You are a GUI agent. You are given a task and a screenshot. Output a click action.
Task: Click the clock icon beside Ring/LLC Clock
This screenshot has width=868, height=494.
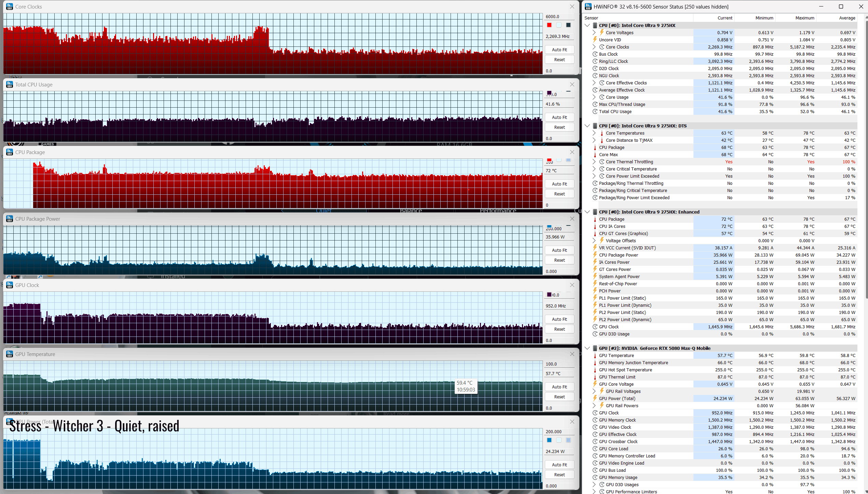[595, 61]
